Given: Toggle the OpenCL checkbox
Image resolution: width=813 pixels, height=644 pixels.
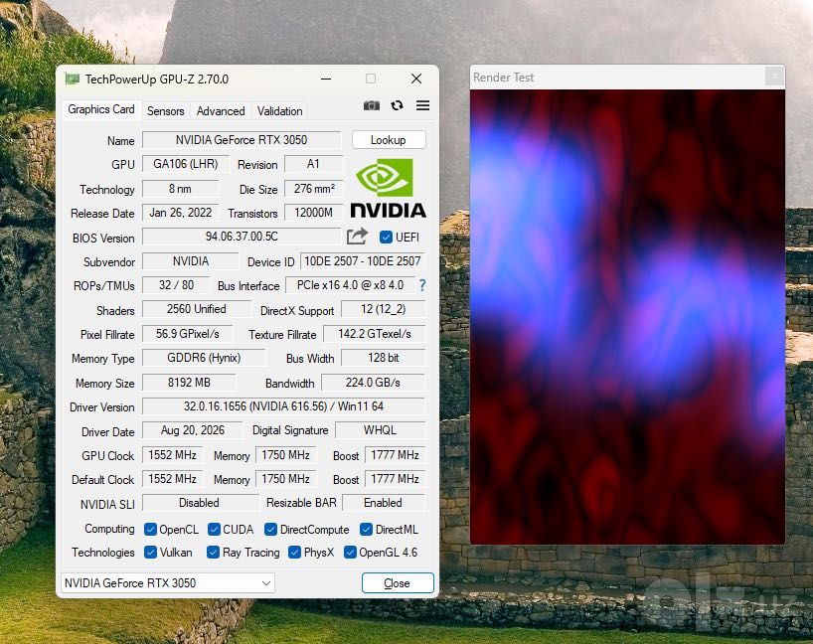Looking at the screenshot, I should coord(150,529).
